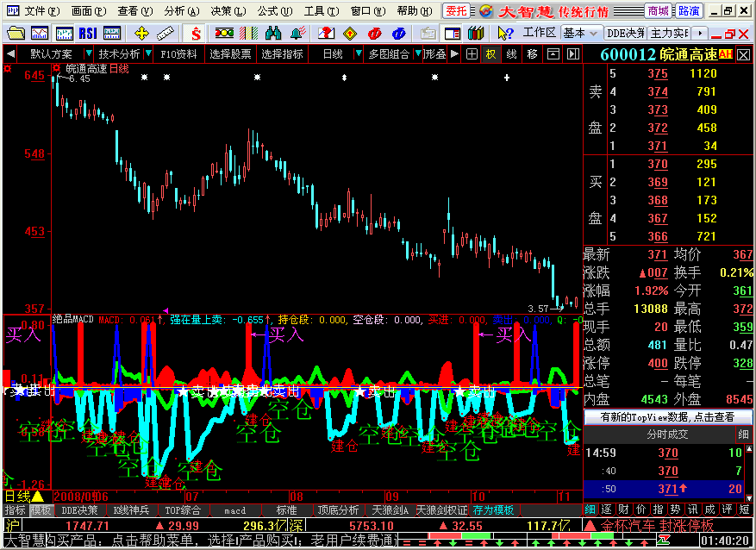Click the toolbar overflow arrow after 主力实时
Screen dimensions: 756x550
tap(700, 34)
